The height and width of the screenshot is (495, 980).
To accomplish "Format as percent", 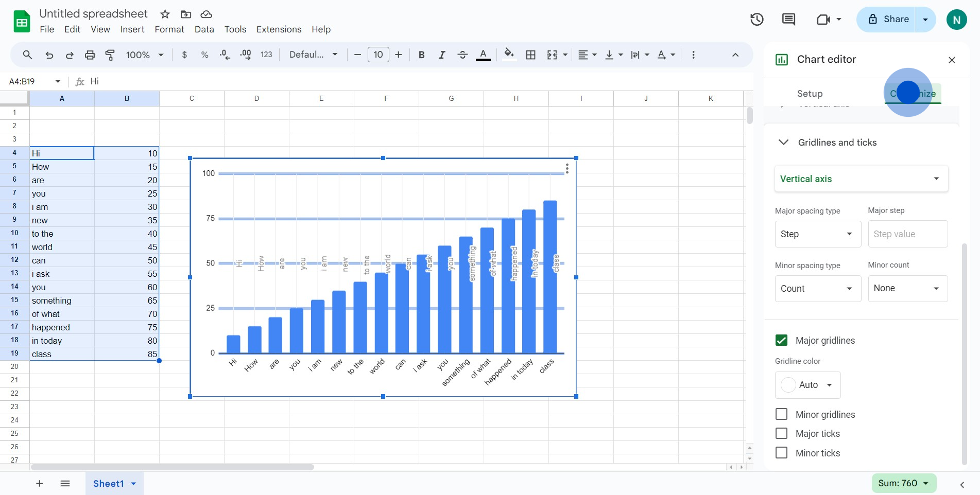I will (204, 55).
